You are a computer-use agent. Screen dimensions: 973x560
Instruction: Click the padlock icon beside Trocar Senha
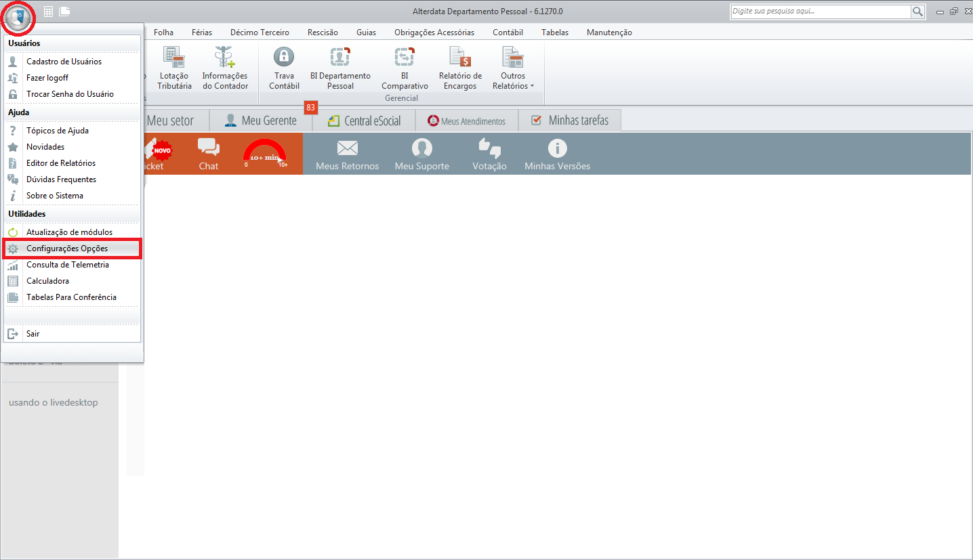(13, 94)
